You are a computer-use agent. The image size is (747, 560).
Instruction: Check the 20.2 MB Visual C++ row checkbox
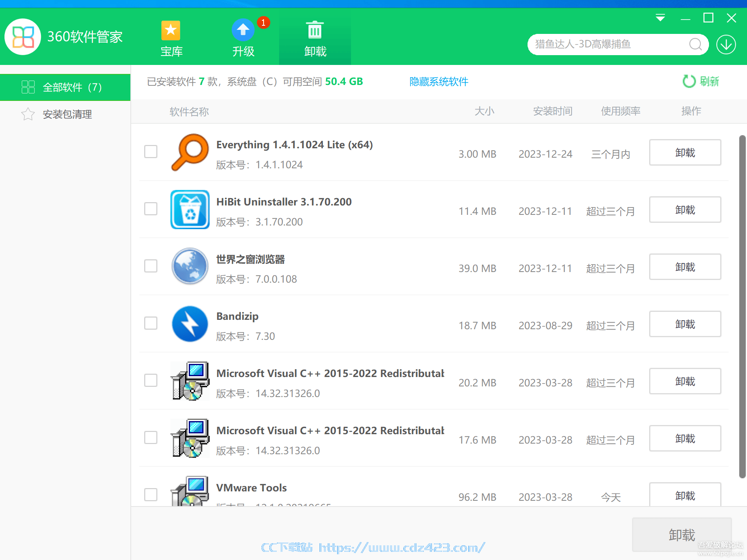[x=151, y=380]
